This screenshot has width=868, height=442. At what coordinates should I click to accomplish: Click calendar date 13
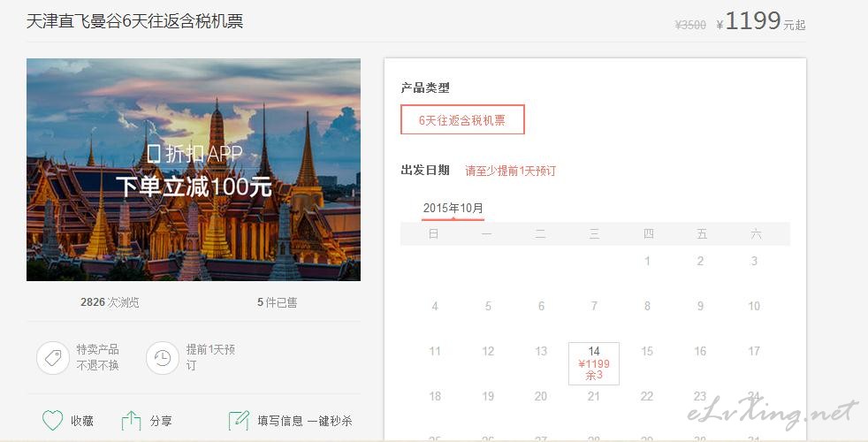coord(541,351)
